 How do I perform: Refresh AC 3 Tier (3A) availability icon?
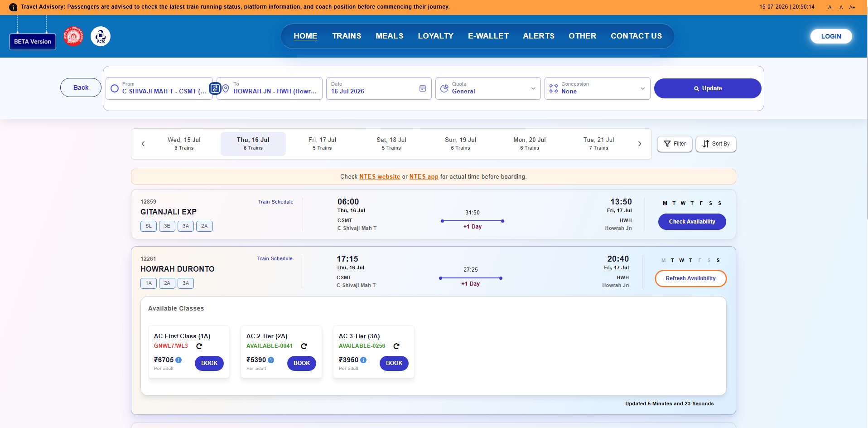pos(396,346)
